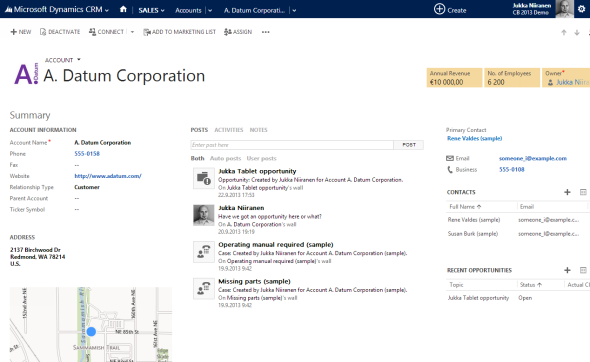
Task: Click the Create plus icon
Action: 439,9
